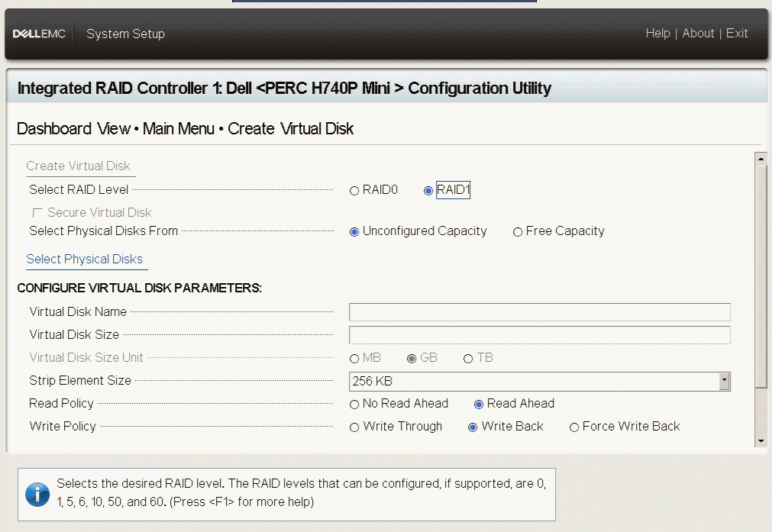Click the Strip Element Size label
772x532 pixels.
point(80,381)
